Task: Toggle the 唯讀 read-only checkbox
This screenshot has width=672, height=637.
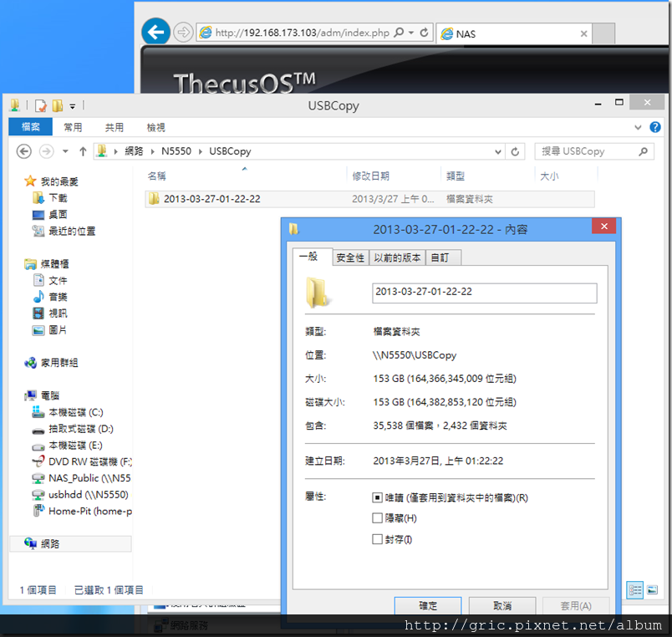Action: pos(377,497)
